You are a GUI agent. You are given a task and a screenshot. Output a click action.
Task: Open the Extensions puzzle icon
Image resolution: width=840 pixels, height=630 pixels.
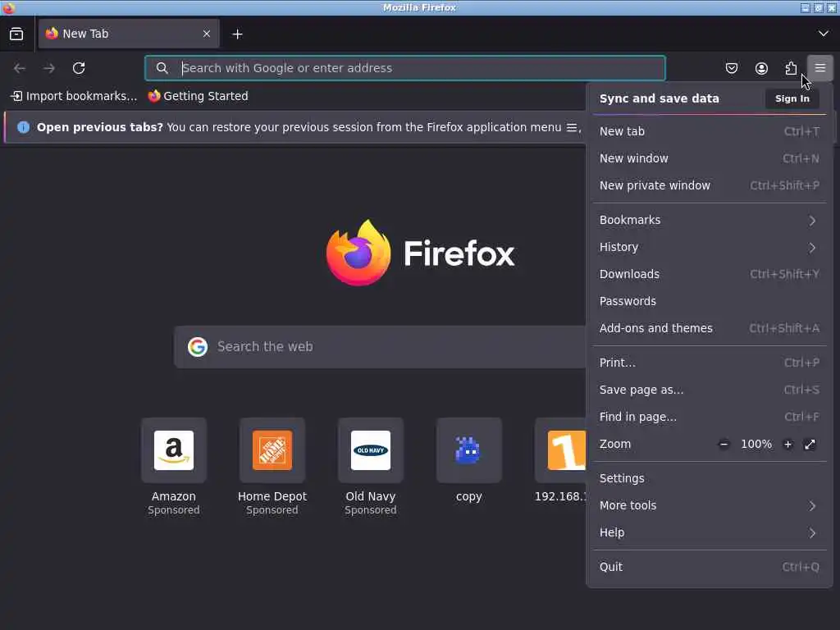click(791, 68)
